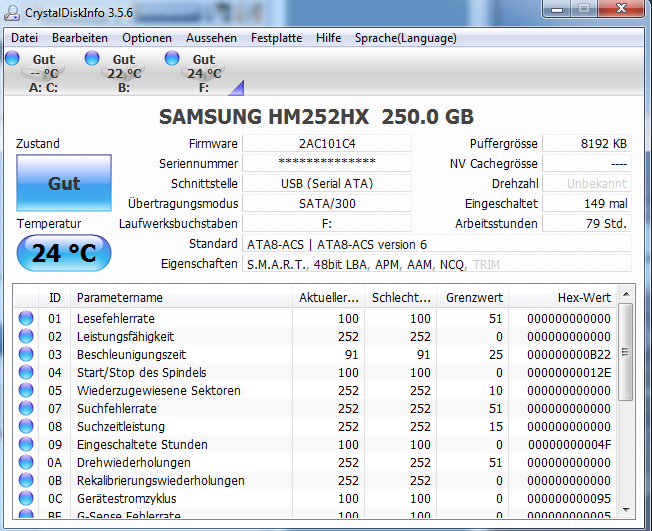Image resolution: width=652 pixels, height=531 pixels.
Task: Click the Drehzahl value Unbekannt
Action: 587,183
